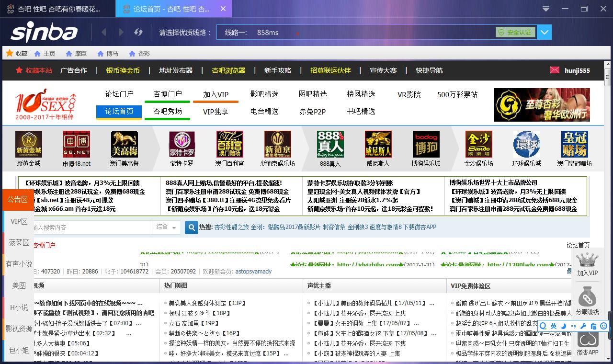Click the 威尼斯人 logo icon
This screenshot has height=364, width=613.
coord(378,144)
